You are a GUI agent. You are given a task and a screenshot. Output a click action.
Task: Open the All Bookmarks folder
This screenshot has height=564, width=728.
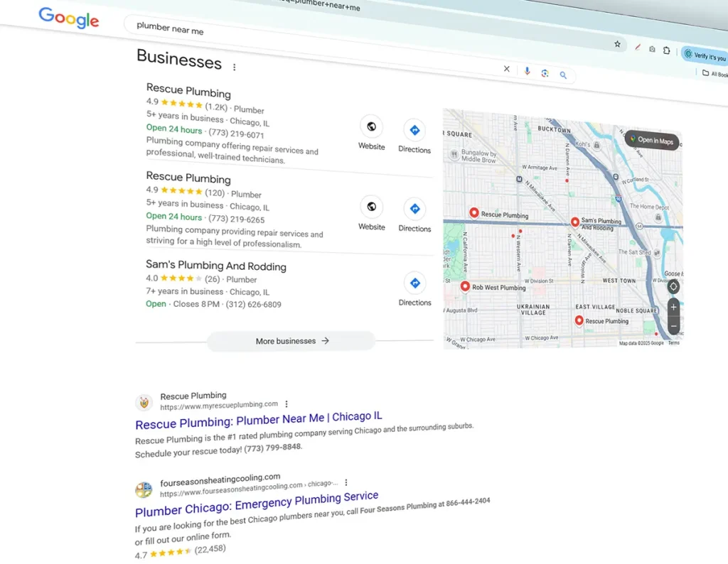click(x=714, y=73)
